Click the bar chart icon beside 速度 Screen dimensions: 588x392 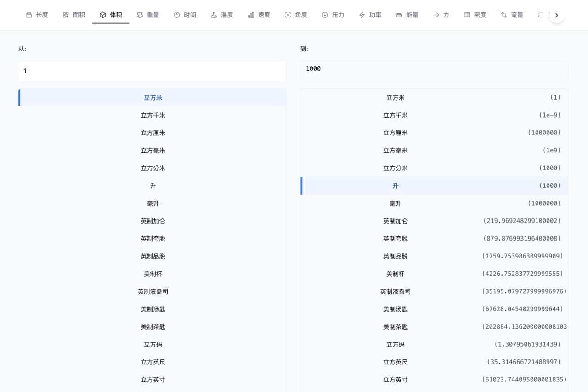(x=251, y=15)
